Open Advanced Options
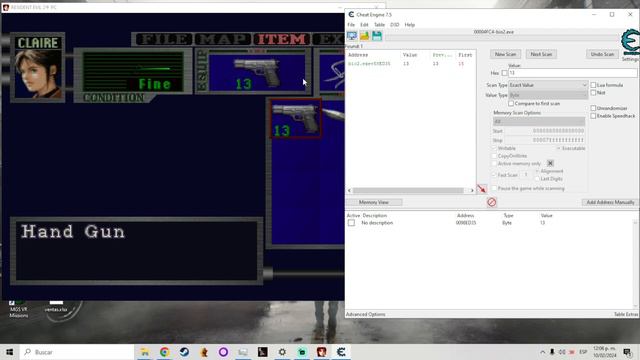The height and width of the screenshot is (360, 640). coord(365,314)
